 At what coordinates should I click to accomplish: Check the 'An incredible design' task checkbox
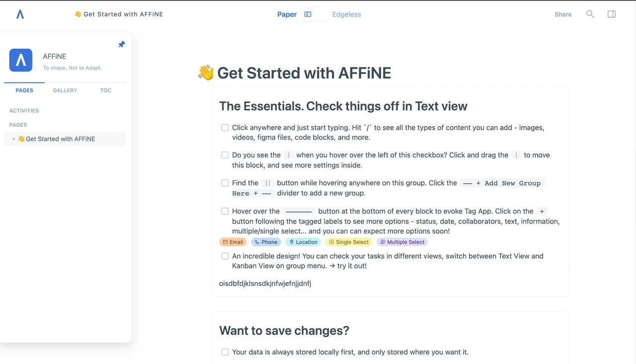225,256
